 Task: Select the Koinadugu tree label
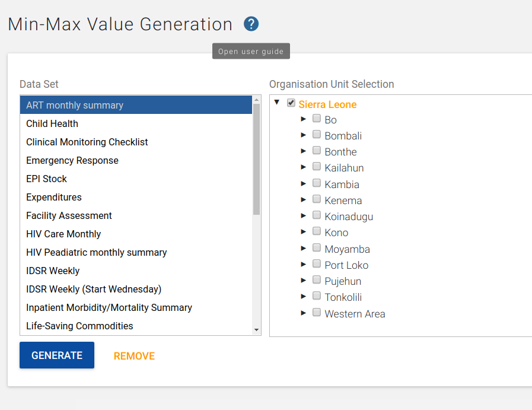tap(349, 217)
